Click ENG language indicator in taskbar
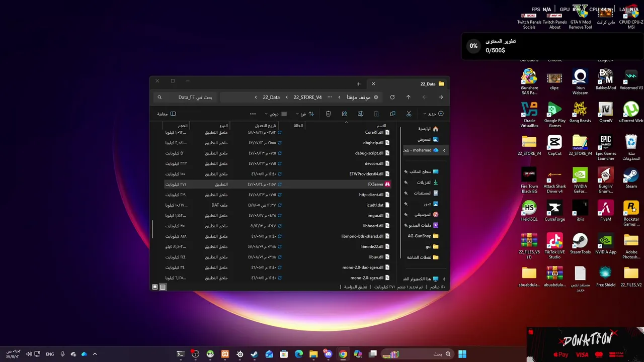644x362 pixels. pos(50,354)
